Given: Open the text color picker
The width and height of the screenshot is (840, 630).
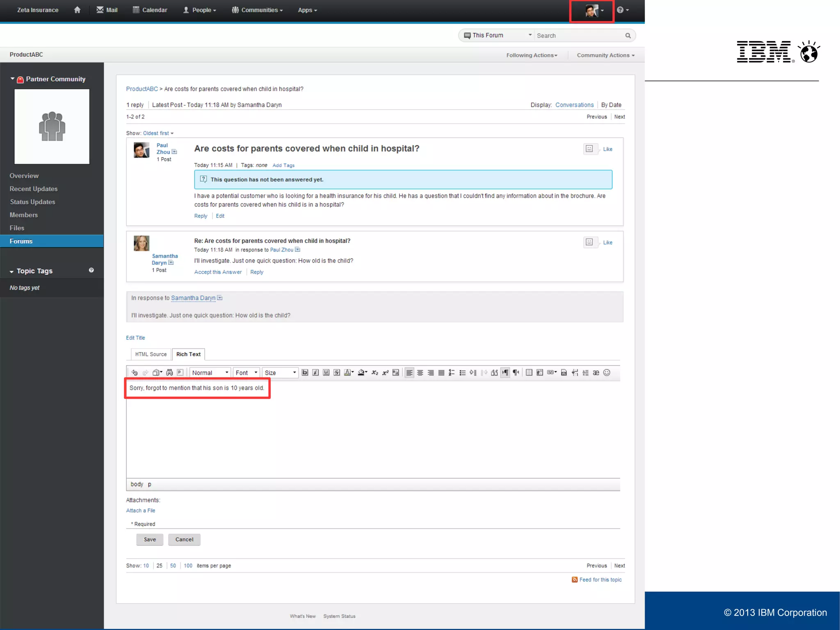Looking at the screenshot, I should tap(349, 373).
